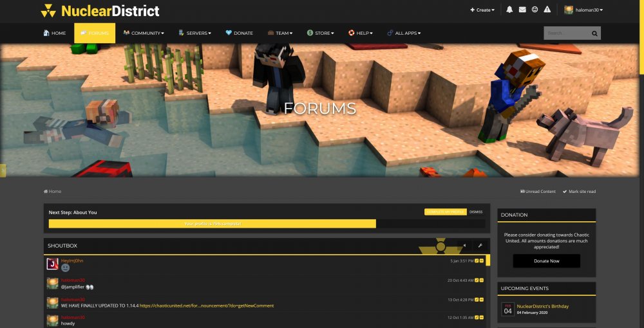Edit the 12 Oct 1:35 AM shout
This screenshot has height=328, width=644.
point(477,317)
